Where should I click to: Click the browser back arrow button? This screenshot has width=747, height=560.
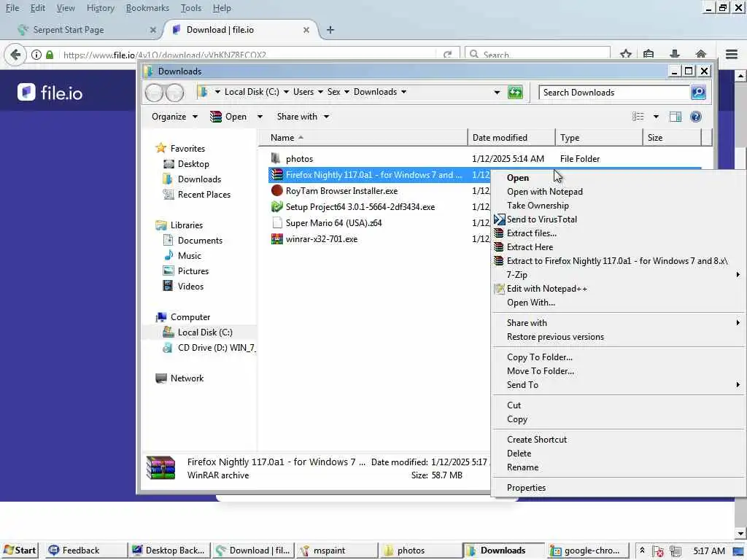coord(15,55)
